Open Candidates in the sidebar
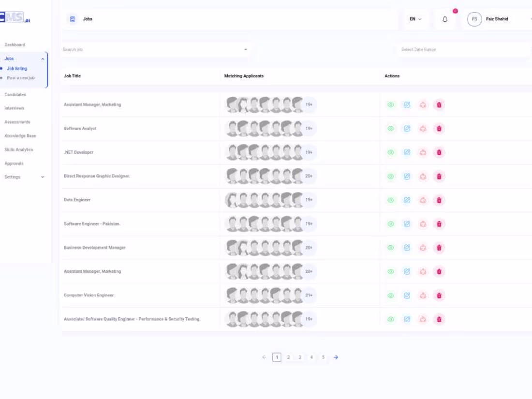 point(15,95)
